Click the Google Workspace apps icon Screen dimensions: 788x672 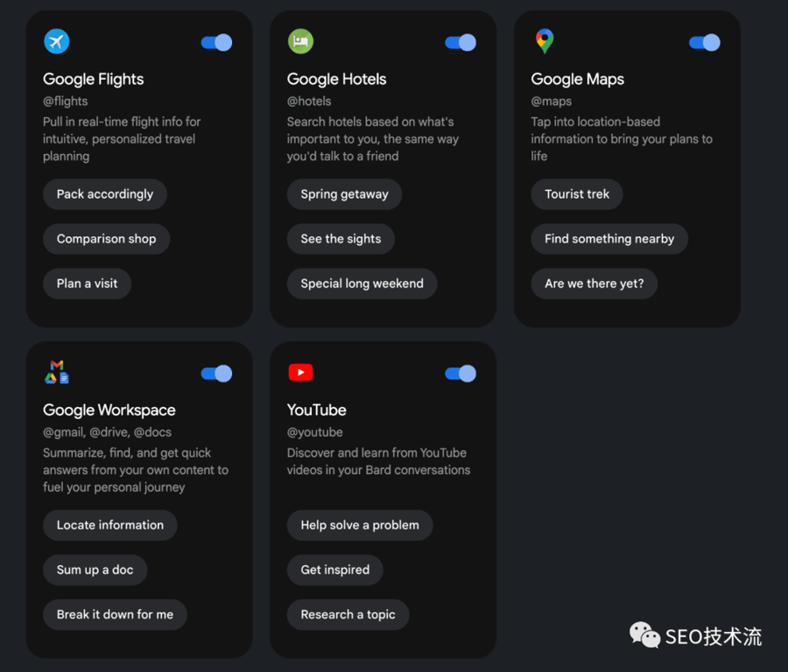coord(57,372)
